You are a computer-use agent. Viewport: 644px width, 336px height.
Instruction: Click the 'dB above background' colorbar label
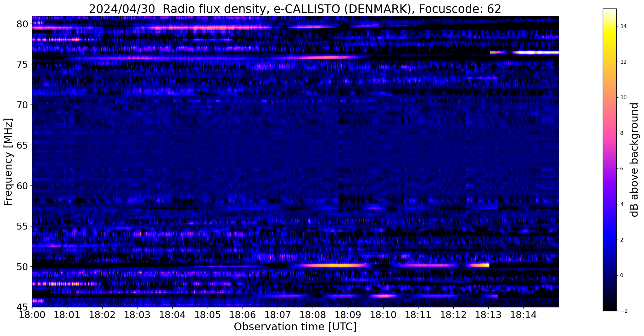click(x=635, y=160)
